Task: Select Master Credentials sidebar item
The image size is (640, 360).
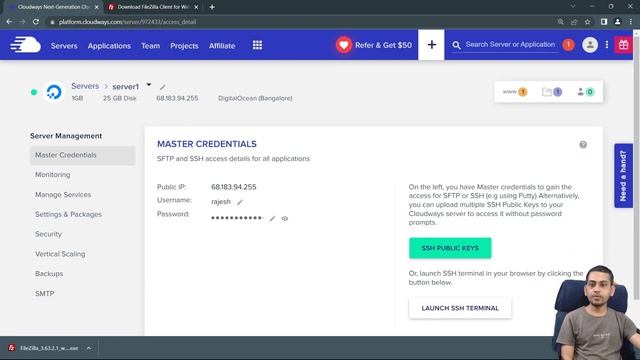Action: click(82, 155)
